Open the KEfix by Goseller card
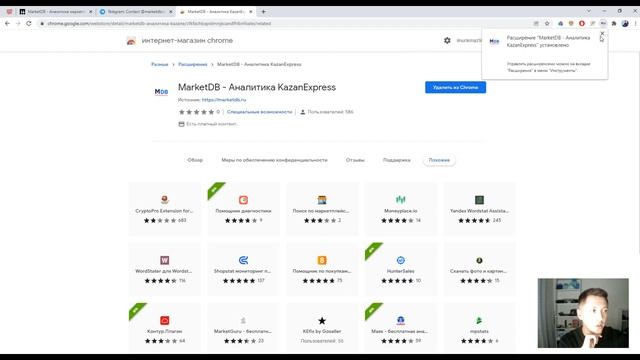 322,328
